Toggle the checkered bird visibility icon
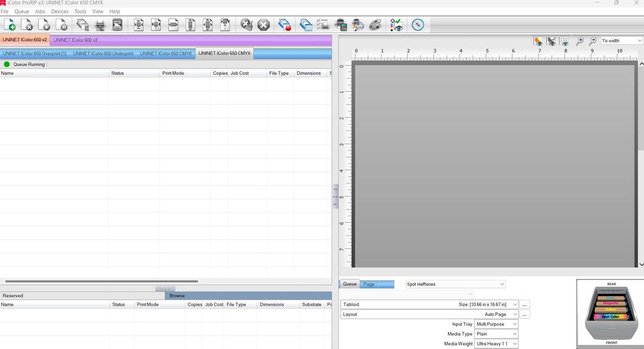The width and height of the screenshot is (644, 349). click(551, 42)
